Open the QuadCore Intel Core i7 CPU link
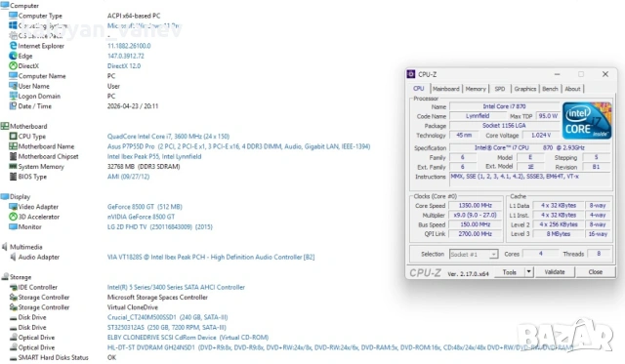 168,137
